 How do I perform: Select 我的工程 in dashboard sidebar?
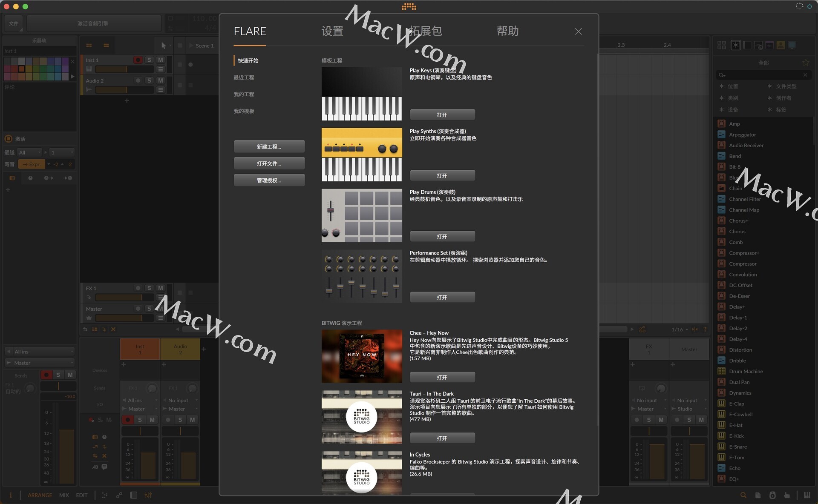(244, 94)
